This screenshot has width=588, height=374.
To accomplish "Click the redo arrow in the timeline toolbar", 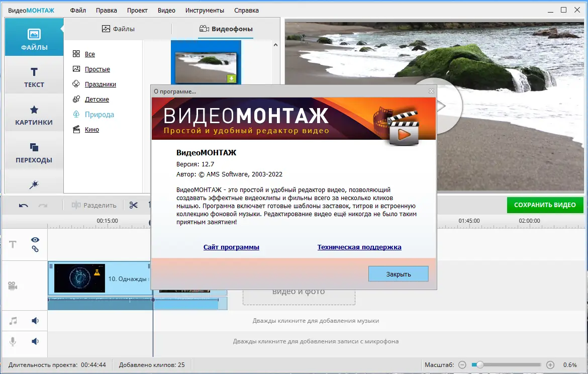I will point(43,205).
